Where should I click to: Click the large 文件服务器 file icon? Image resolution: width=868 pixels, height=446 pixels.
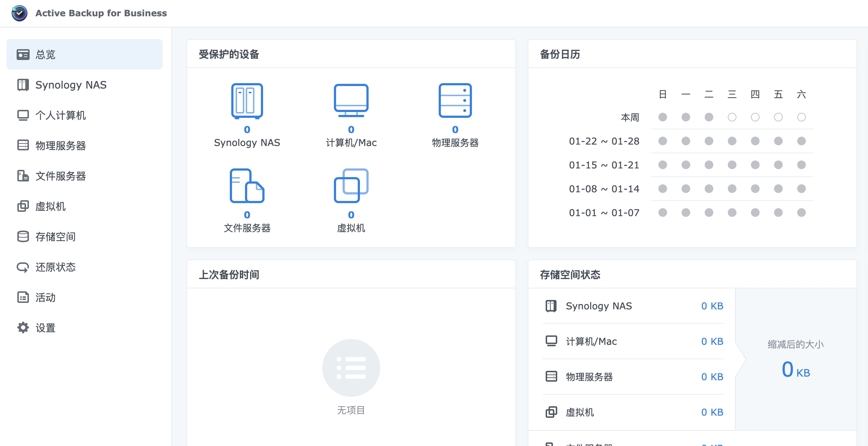pyautogui.click(x=247, y=186)
